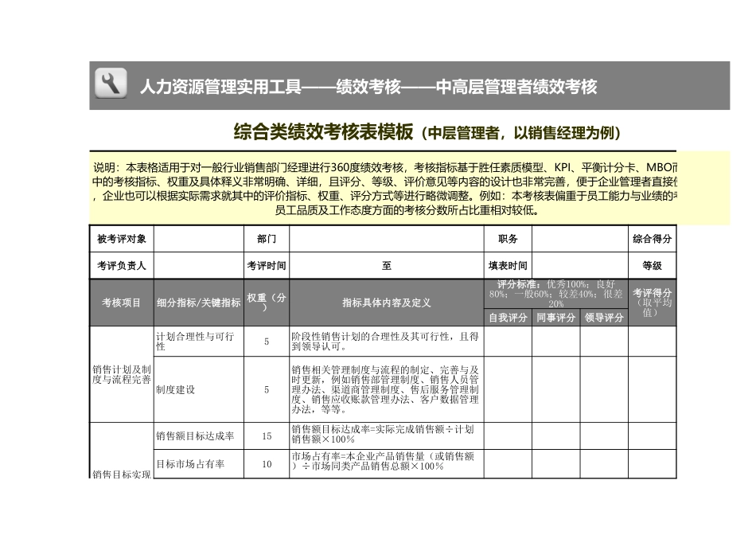Click definition starting 销售相关管理制度与流程

(387, 389)
